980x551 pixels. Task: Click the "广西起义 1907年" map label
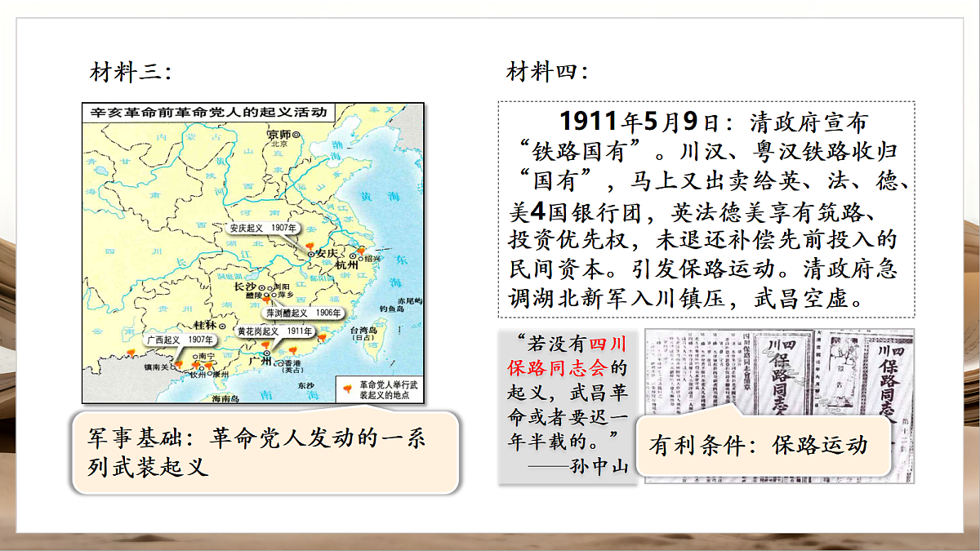coord(179,340)
